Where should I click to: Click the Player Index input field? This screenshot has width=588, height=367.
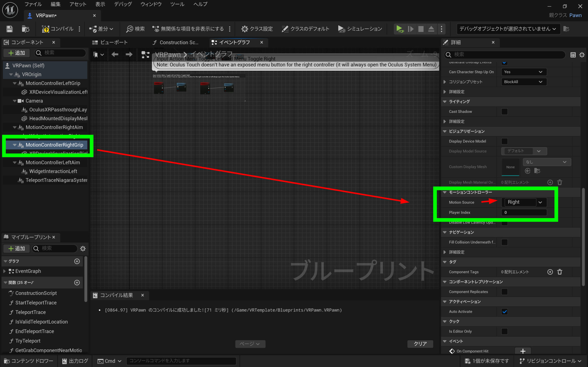click(524, 212)
